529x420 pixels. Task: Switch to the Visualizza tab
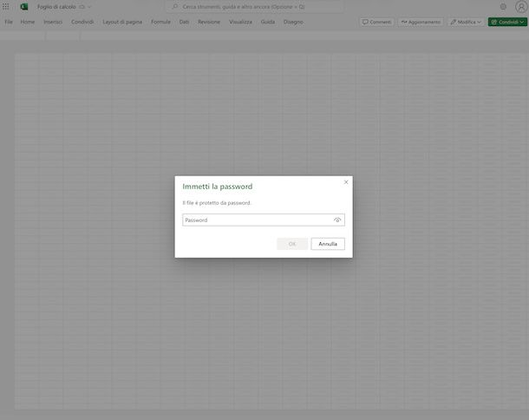click(x=240, y=22)
